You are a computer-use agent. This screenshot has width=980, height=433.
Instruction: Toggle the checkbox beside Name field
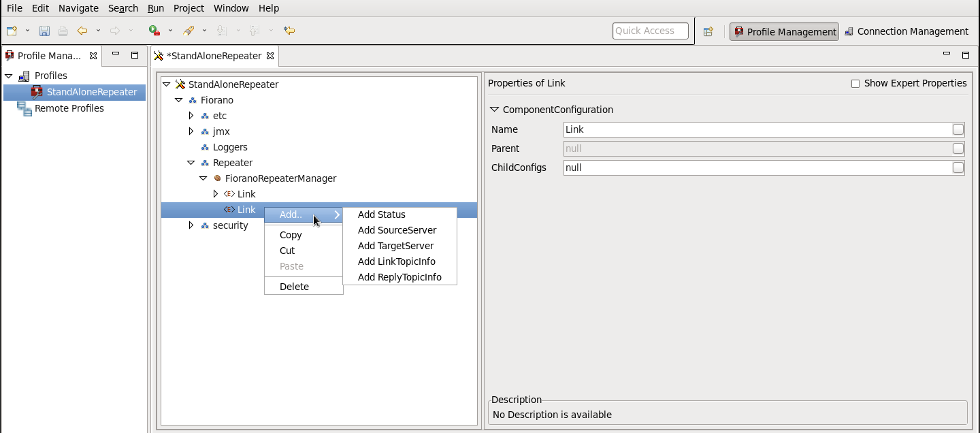[958, 129]
